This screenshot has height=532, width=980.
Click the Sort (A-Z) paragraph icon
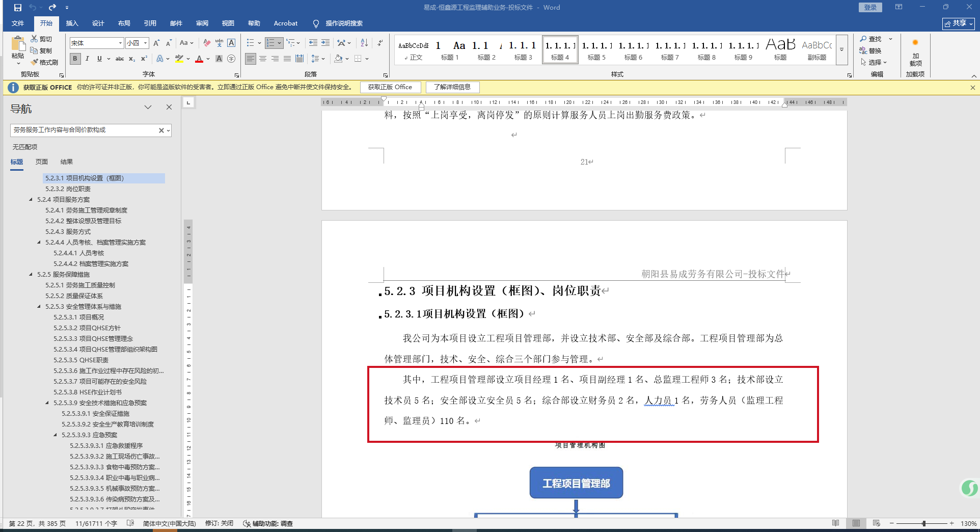click(x=364, y=43)
